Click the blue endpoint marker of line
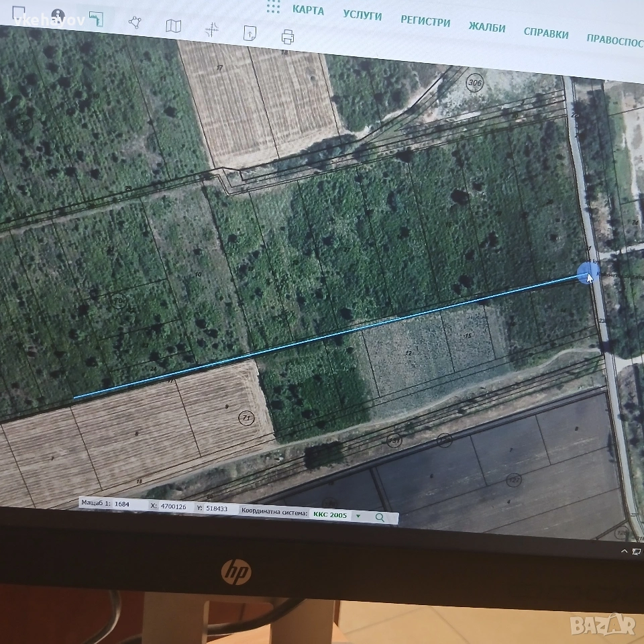644x644 pixels. click(587, 274)
